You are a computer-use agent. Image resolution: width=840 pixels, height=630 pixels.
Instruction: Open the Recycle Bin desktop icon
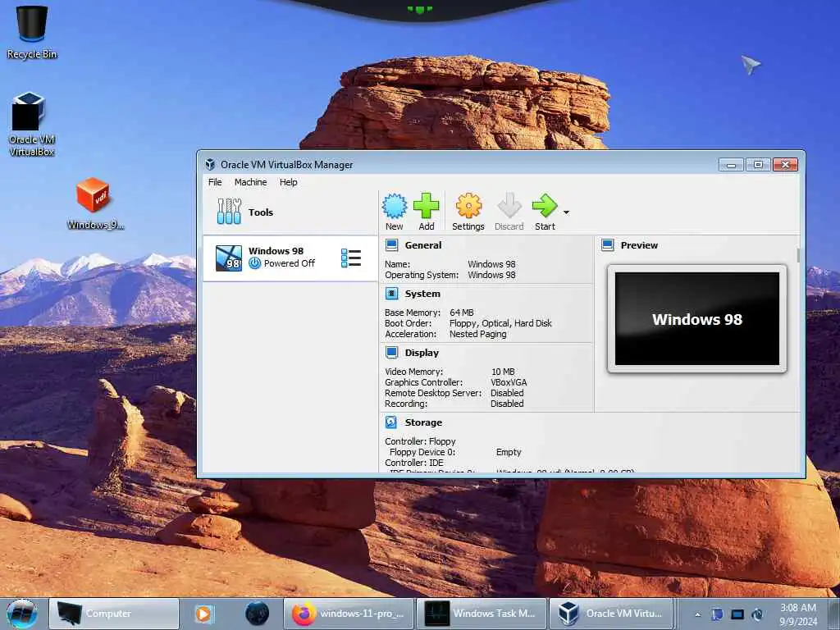tap(32, 32)
